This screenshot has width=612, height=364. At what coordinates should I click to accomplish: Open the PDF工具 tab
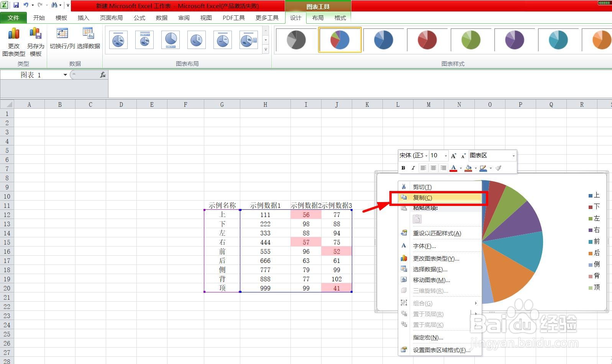234,18
